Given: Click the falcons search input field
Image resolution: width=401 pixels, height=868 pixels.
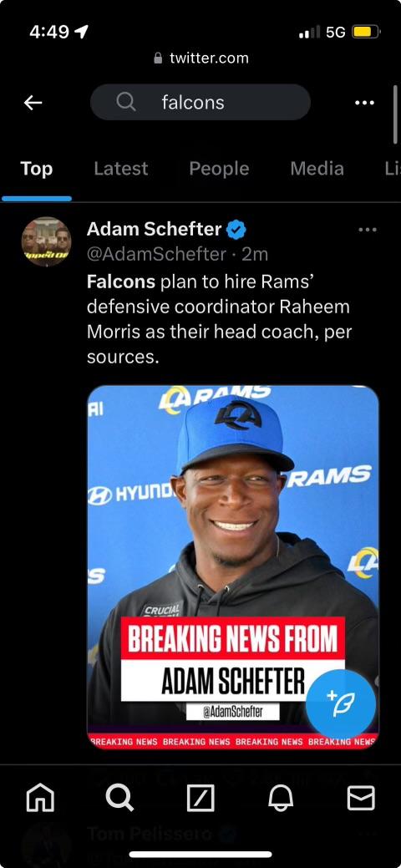Looking at the screenshot, I should point(200,102).
